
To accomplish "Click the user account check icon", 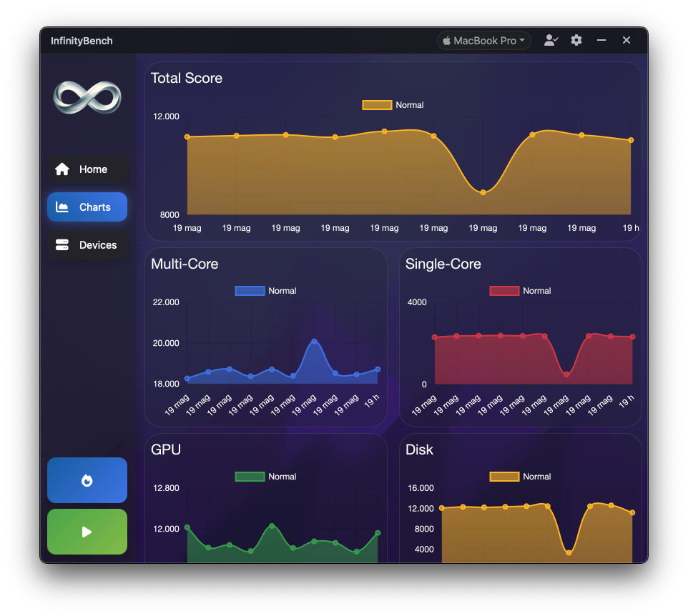I will point(551,40).
